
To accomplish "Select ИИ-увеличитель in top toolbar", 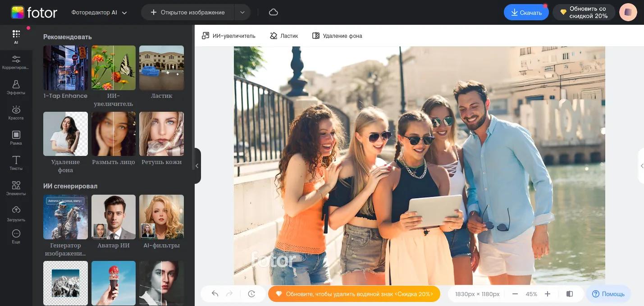I will pos(228,36).
